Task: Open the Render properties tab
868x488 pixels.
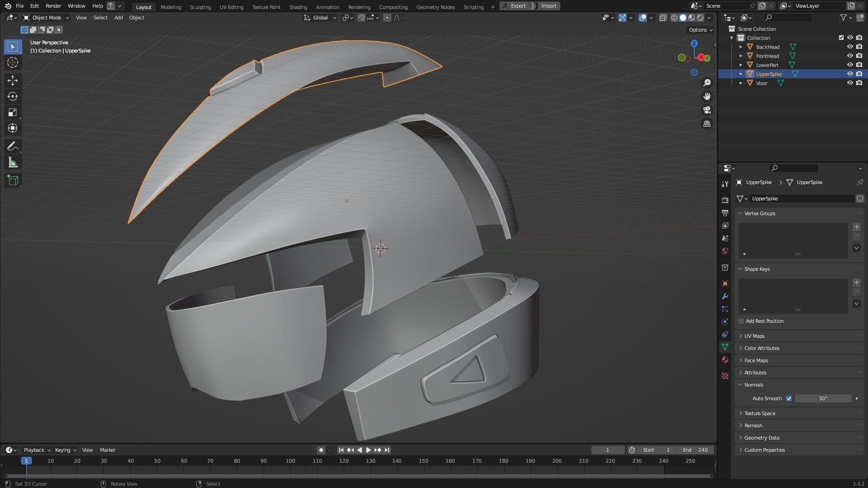Action: click(725, 200)
